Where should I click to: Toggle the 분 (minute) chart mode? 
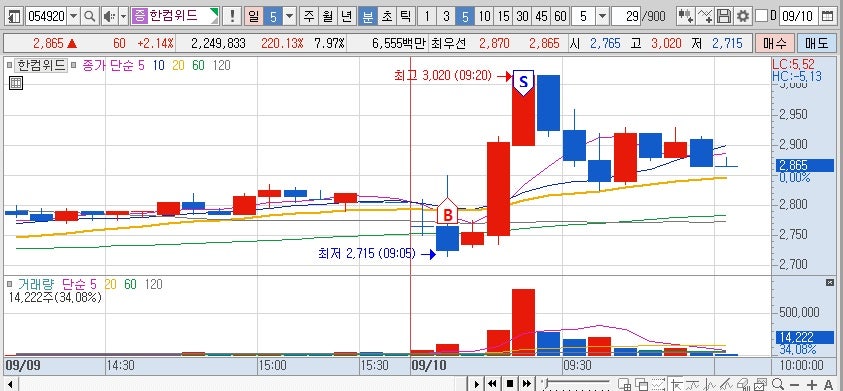point(368,16)
